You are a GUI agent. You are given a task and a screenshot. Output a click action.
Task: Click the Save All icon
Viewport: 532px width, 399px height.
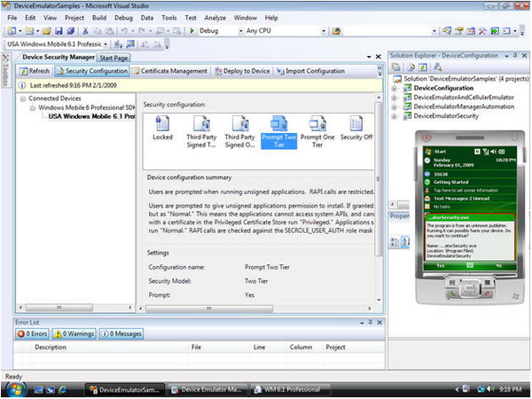point(70,31)
